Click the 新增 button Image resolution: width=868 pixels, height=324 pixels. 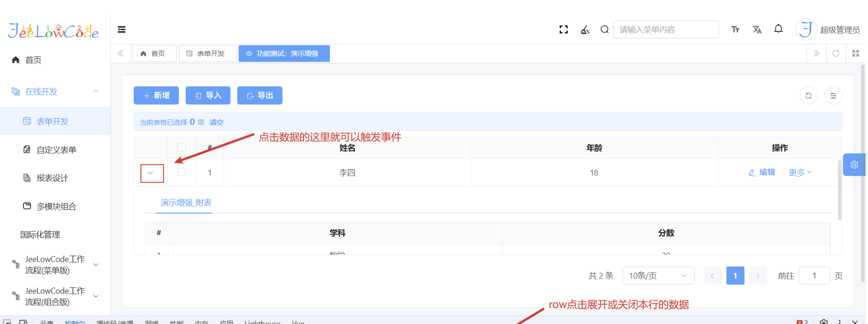[x=156, y=96]
